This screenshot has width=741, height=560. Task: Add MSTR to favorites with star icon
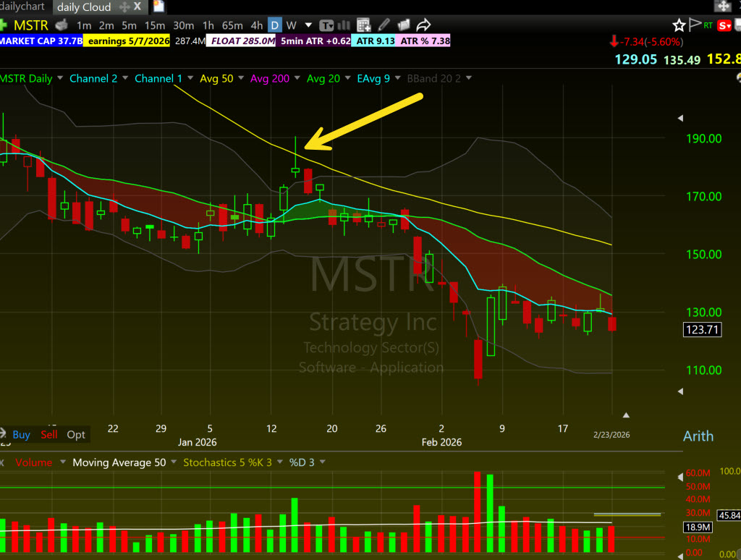[x=679, y=25]
